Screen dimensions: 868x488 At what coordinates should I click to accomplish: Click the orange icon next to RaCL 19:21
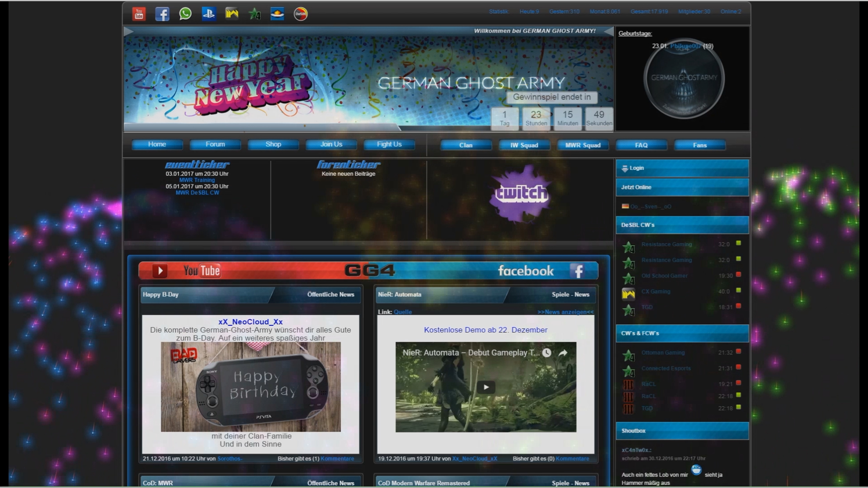(628, 385)
